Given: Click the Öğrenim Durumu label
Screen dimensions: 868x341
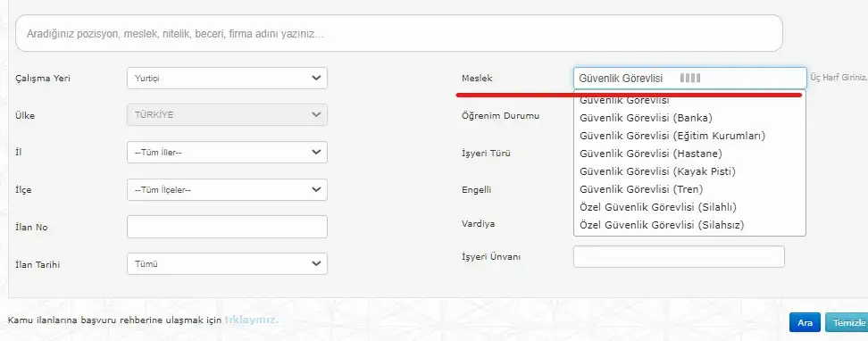Looking at the screenshot, I should point(500,116).
